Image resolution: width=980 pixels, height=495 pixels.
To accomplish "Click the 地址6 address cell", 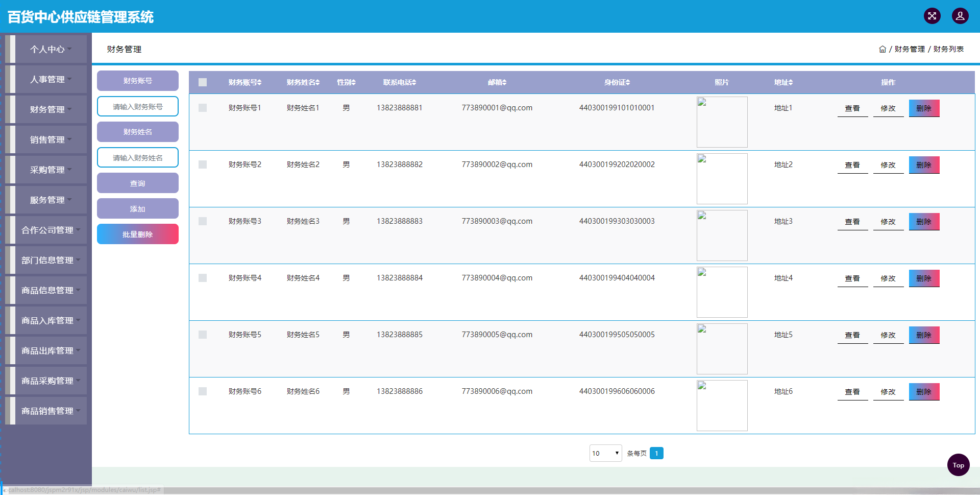I will [783, 391].
